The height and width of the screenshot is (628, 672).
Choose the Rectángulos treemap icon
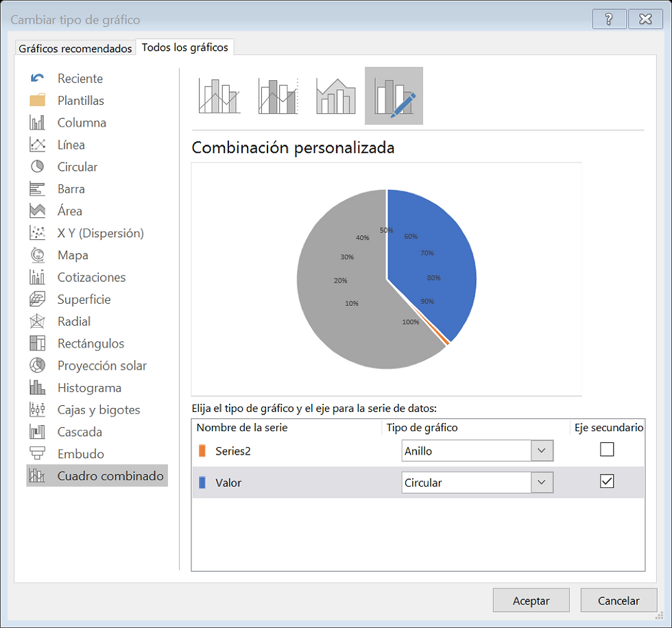click(37, 343)
